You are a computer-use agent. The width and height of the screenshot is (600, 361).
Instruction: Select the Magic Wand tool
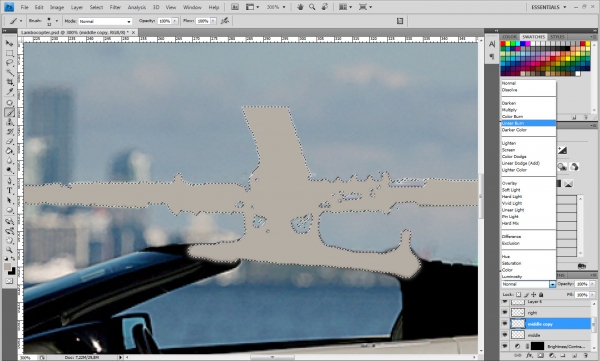(x=9, y=72)
